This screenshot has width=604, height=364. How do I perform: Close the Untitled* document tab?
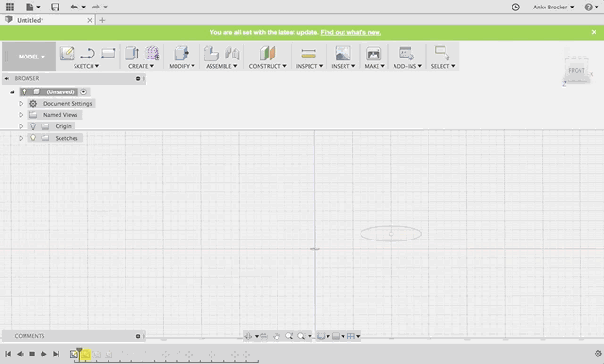[90, 20]
